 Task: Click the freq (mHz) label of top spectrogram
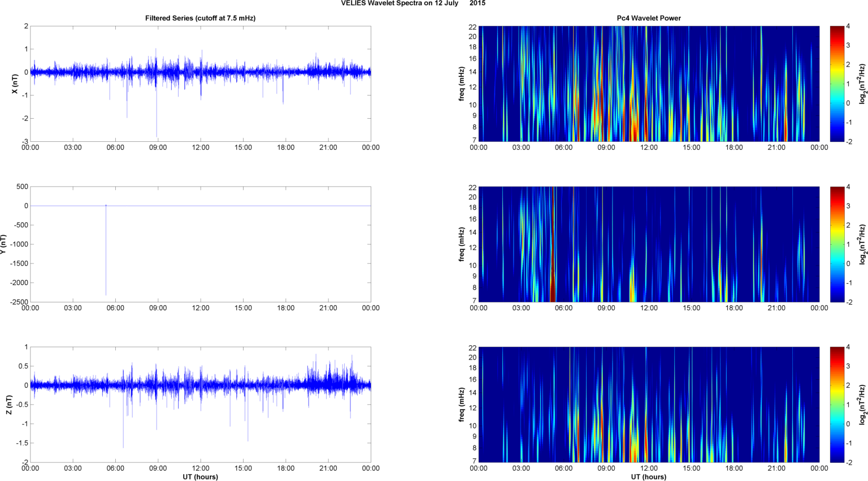pos(462,84)
